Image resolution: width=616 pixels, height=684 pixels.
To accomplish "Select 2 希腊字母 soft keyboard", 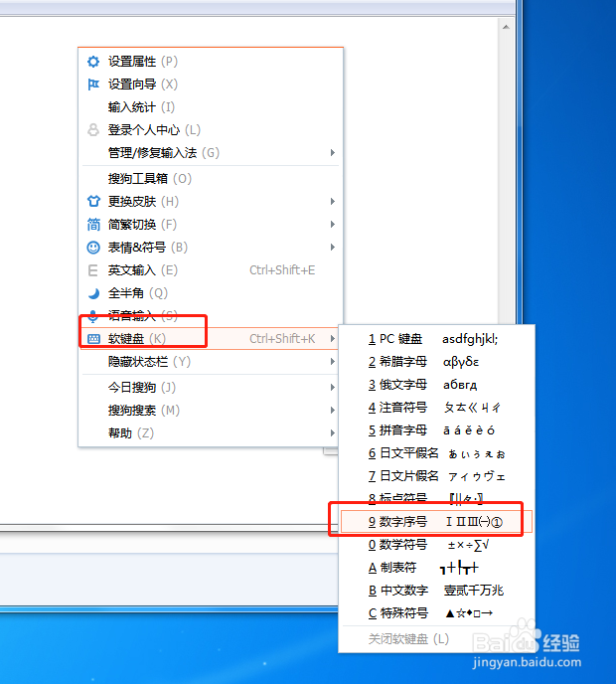I will click(436, 362).
